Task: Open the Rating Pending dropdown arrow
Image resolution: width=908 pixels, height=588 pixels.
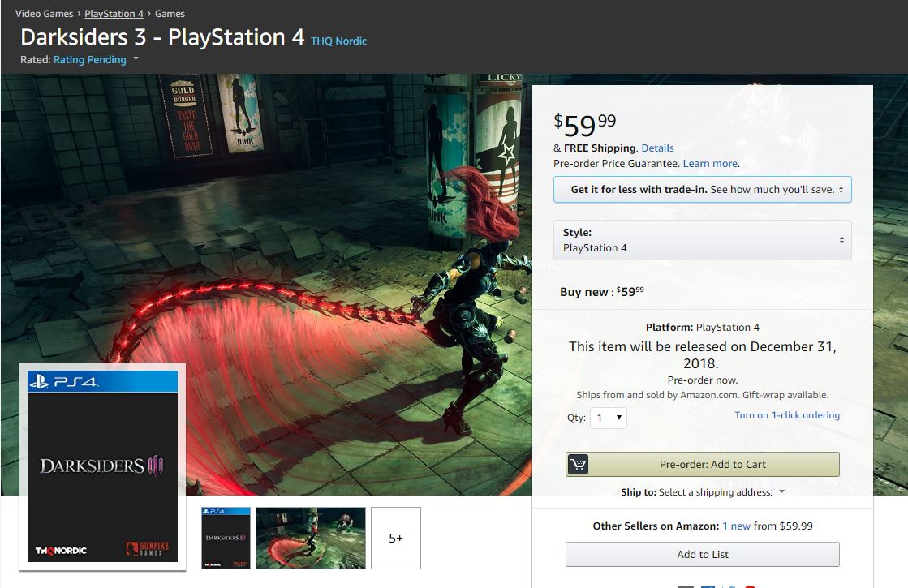Action: (136, 59)
